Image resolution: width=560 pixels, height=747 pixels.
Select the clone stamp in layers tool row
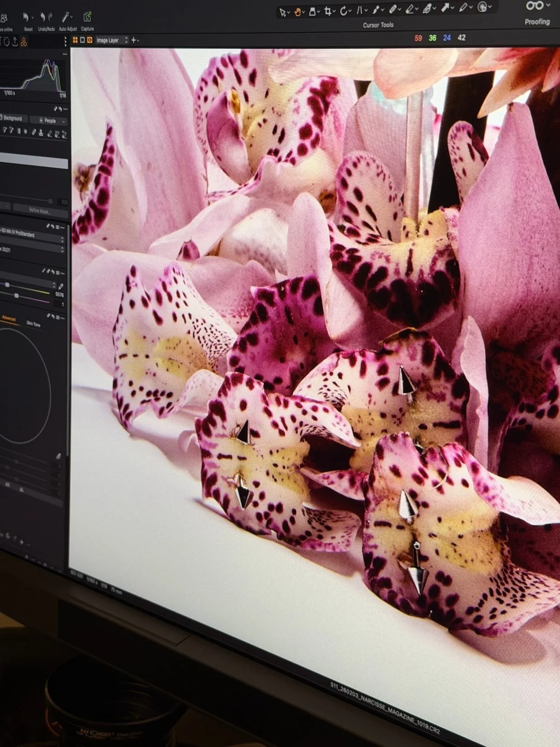(41, 133)
